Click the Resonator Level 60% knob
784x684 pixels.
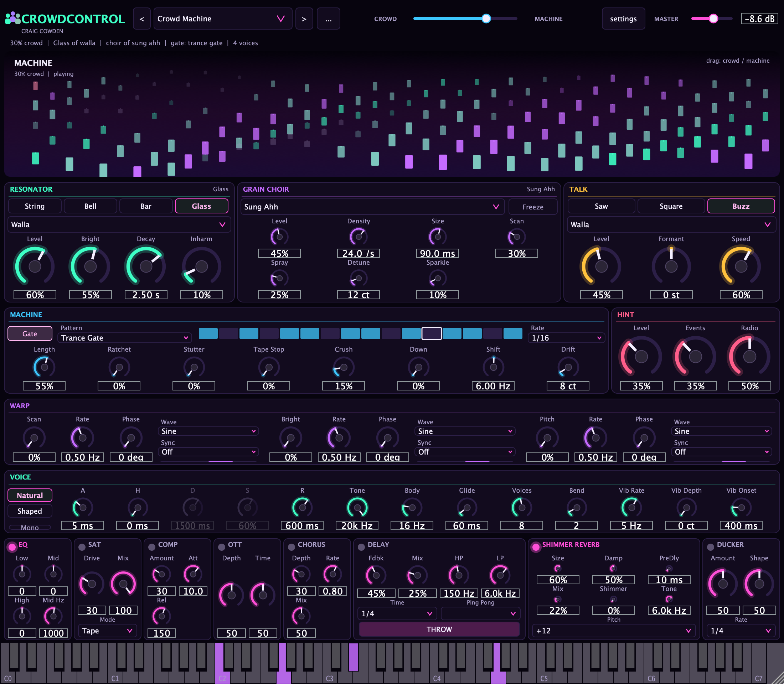pos(35,266)
